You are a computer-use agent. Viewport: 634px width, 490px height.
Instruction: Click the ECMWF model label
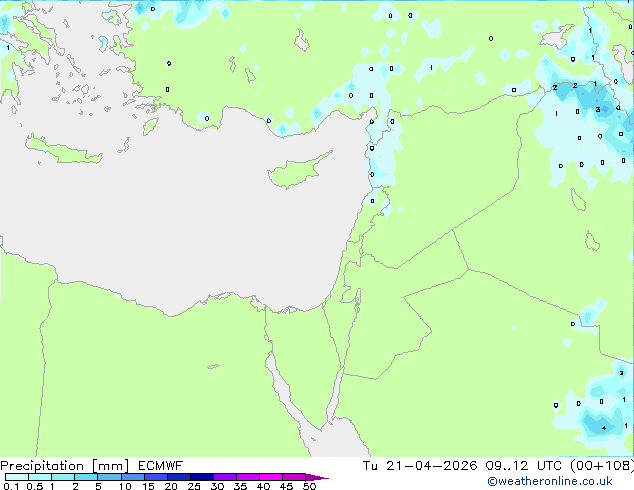[x=161, y=466]
